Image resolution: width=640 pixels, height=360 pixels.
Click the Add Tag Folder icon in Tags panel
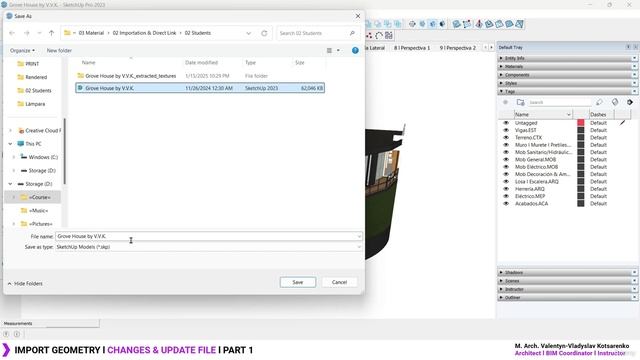click(520, 102)
